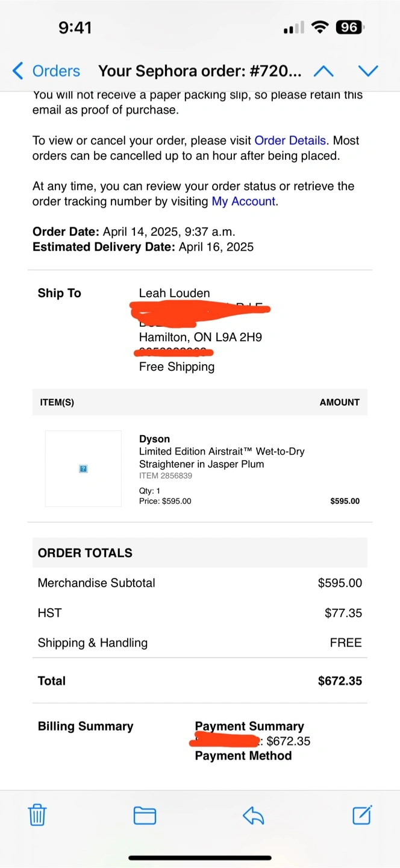Tap the email subject 'Your Sephora order'
Screen dimensions: 400x868
point(199,71)
